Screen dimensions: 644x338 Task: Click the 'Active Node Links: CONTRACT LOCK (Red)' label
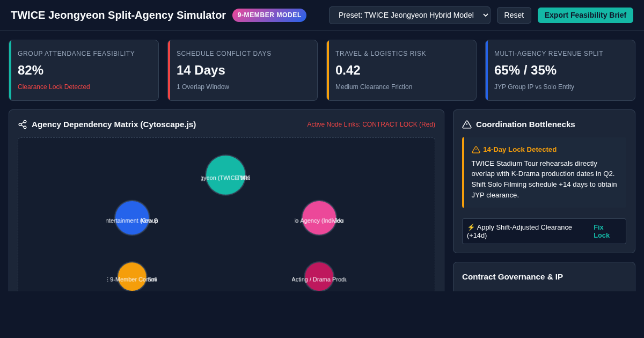point(371,124)
